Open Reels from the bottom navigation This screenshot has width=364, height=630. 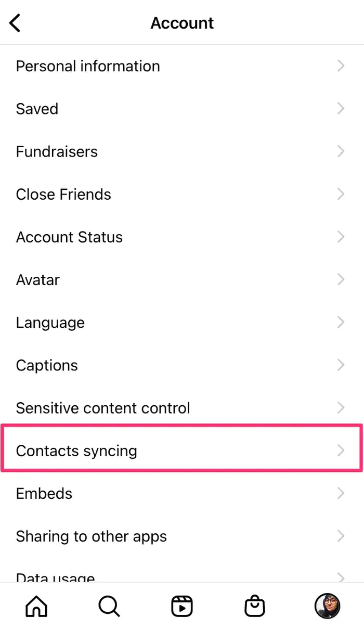[x=181, y=606]
